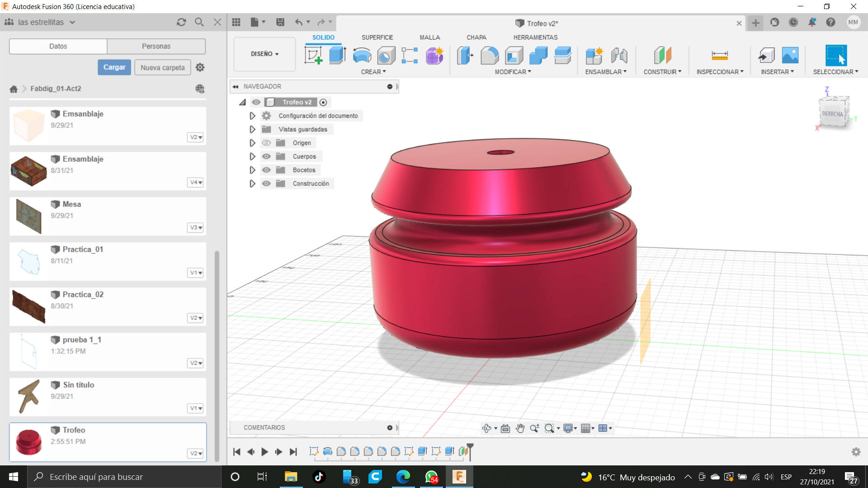Select the Insert Derive icon
The width and height of the screenshot is (868, 488).
(766, 56)
